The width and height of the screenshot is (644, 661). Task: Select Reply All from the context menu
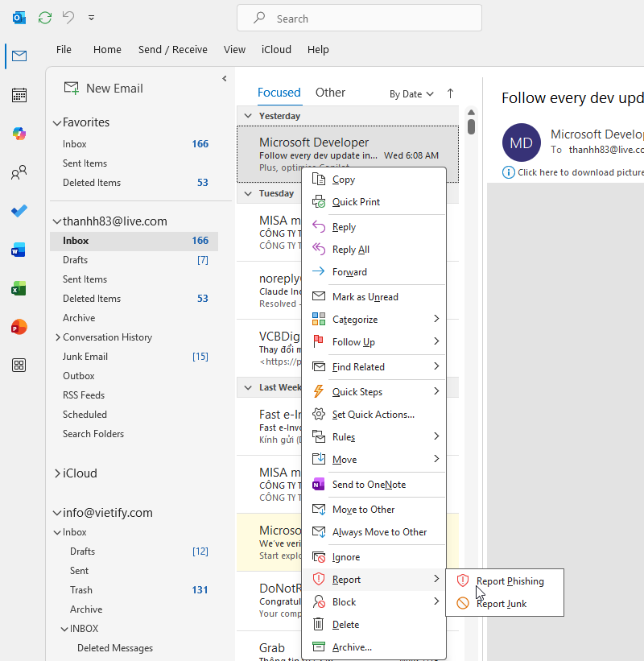(374, 250)
